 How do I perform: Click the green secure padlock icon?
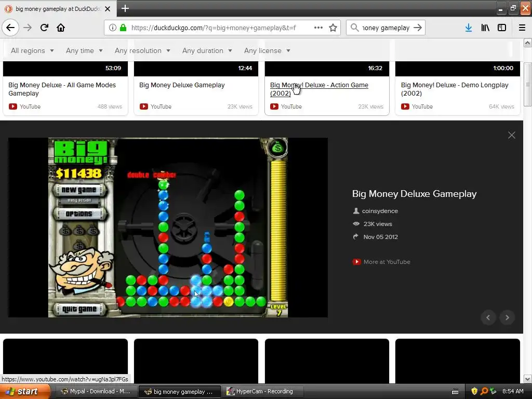coord(123,28)
